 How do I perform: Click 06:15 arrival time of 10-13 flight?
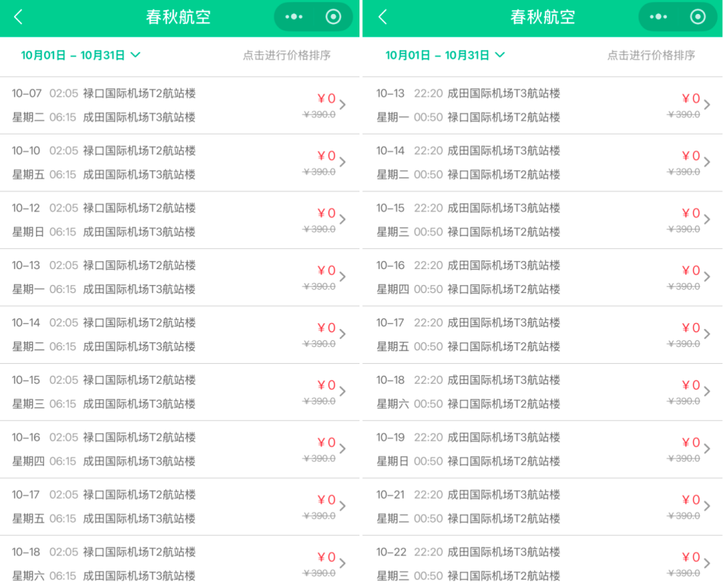pyautogui.click(x=63, y=290)
